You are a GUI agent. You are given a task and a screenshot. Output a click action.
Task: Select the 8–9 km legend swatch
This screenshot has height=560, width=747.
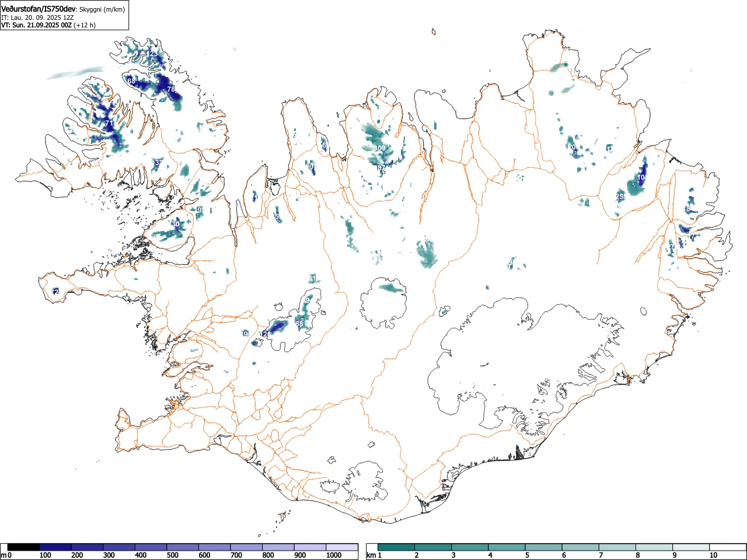(654, 547)
